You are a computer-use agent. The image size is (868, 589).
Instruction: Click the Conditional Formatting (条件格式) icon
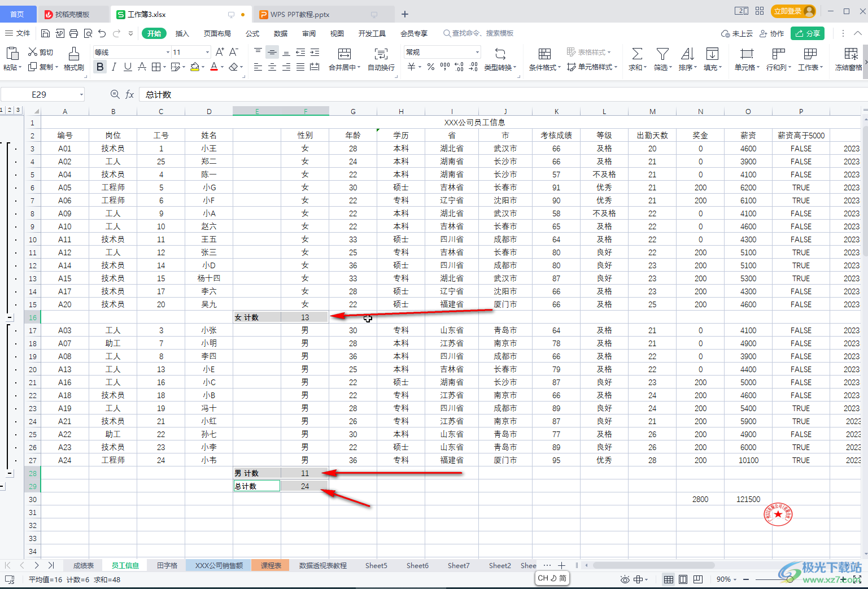pyautogui.click(x=544, y=54)
